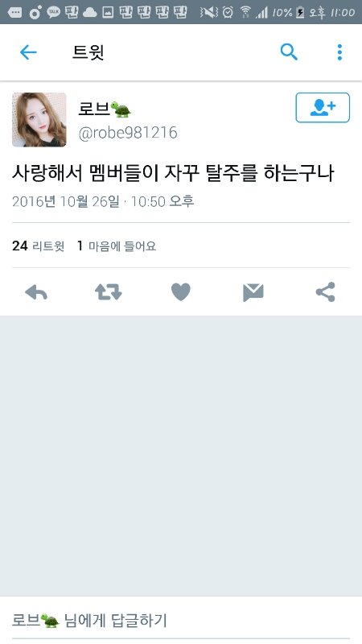Tap the reply field 님에게 답글하기
The height and width of the screenshot is (644, 362).
[x=180, y=620]
